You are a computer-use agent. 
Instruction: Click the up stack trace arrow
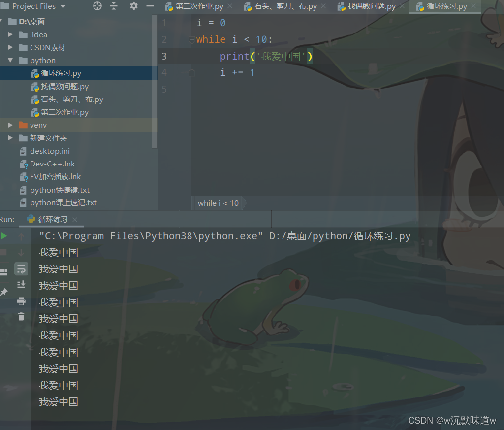pos(21,237)
